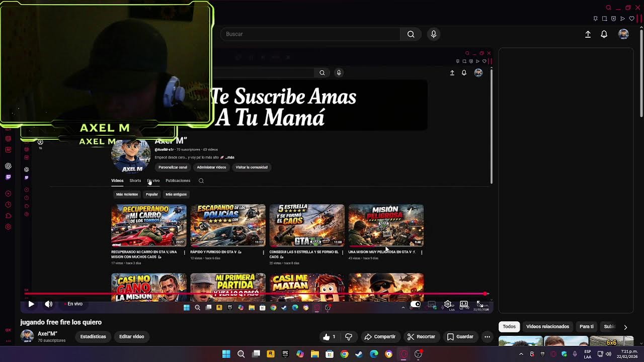Open Steam from the taskbar
Screen dimensions: 644x362
(359, 354)
